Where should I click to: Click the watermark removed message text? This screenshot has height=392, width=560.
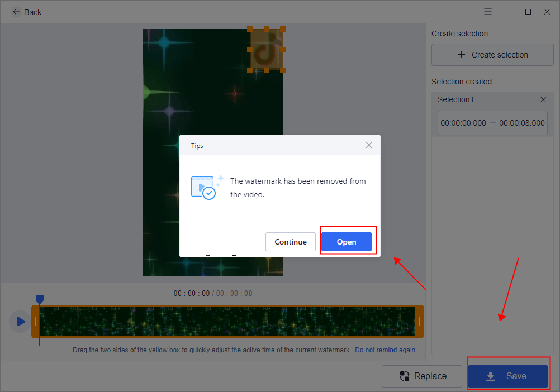tap(298, 188)
